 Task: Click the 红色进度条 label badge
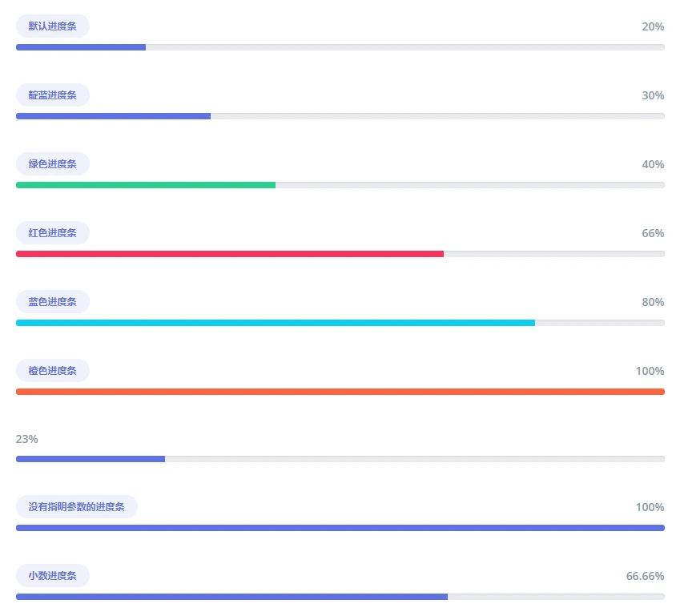pos(52,233)
